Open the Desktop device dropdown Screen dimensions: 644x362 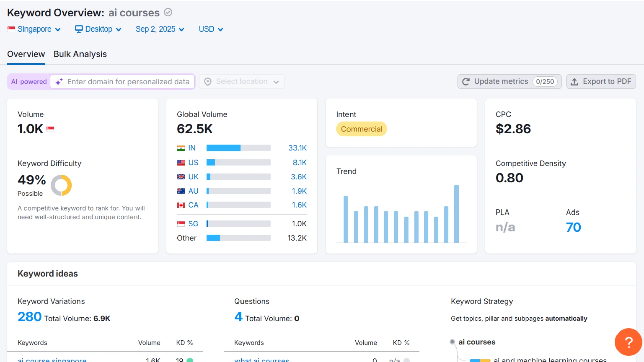pyautogui.click(x=98, y=29)
